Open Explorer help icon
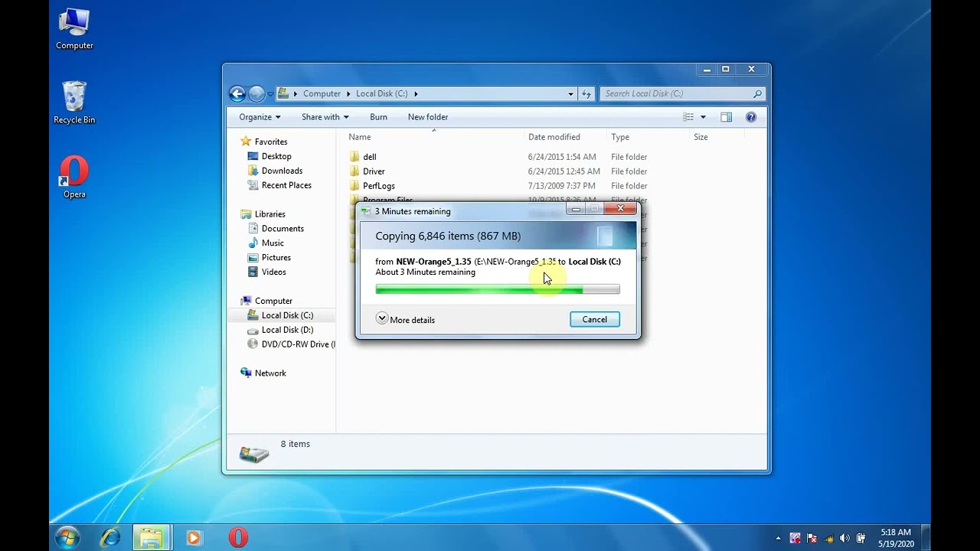980x551 pixels. click(751, 117)
